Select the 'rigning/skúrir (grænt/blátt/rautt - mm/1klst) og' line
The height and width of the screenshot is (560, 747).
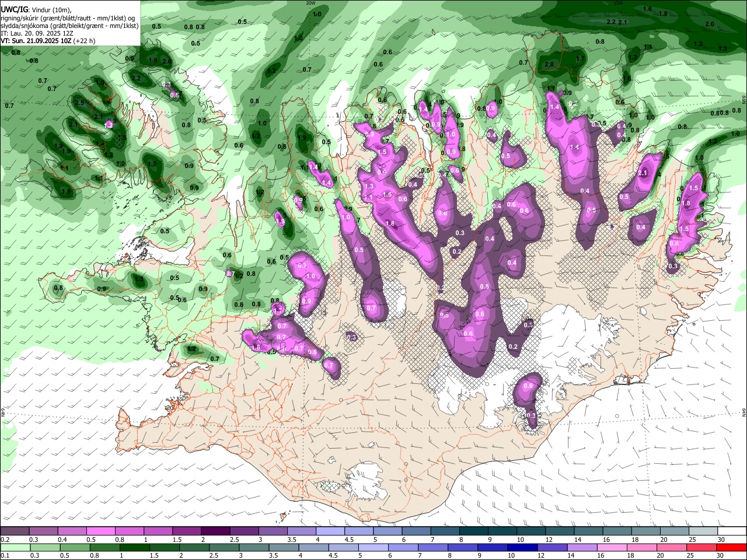[68, 17]
